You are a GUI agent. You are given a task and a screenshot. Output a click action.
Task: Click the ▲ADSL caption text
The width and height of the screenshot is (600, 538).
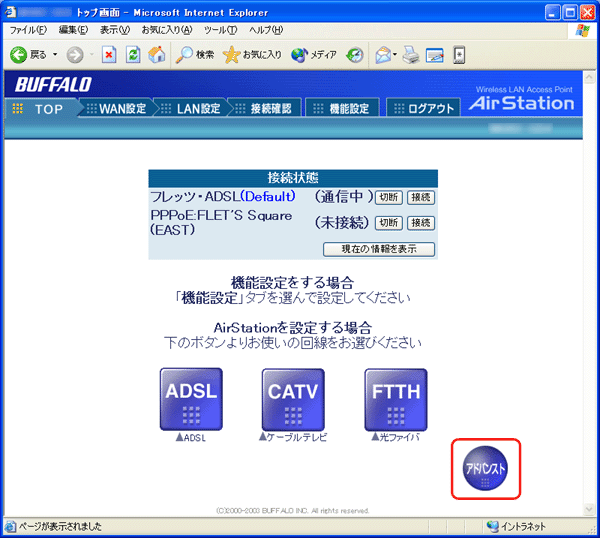(191, 437)
